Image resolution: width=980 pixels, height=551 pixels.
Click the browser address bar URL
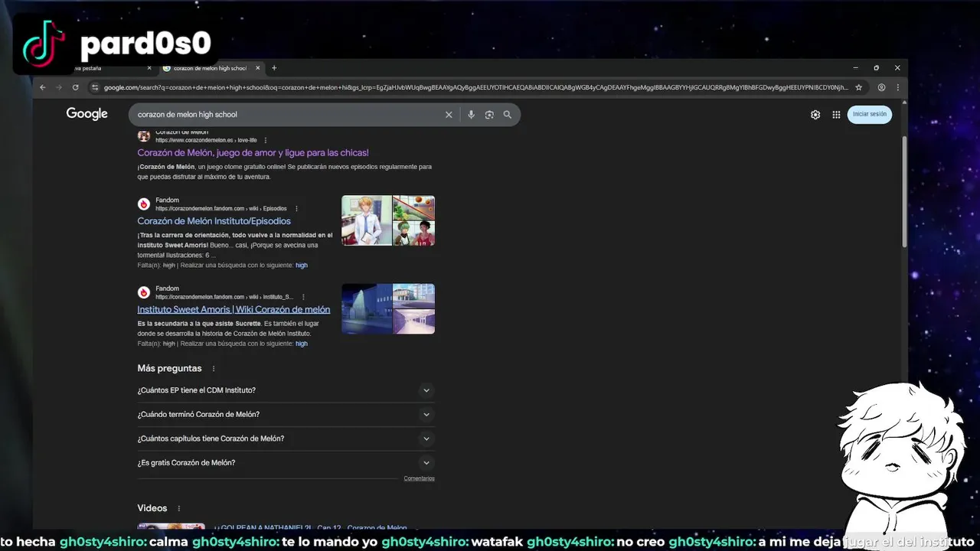(475, 87)
